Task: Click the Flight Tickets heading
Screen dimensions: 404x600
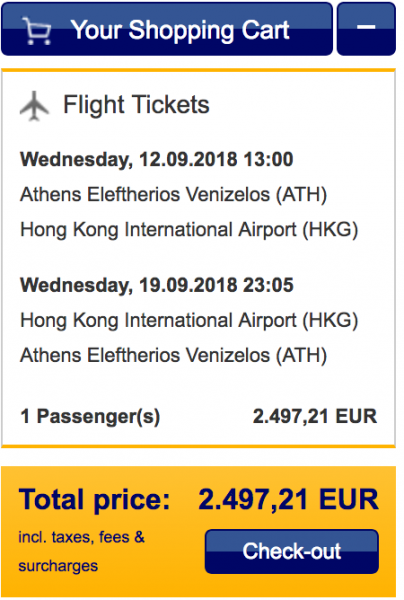Action: [x=136, y=104]
